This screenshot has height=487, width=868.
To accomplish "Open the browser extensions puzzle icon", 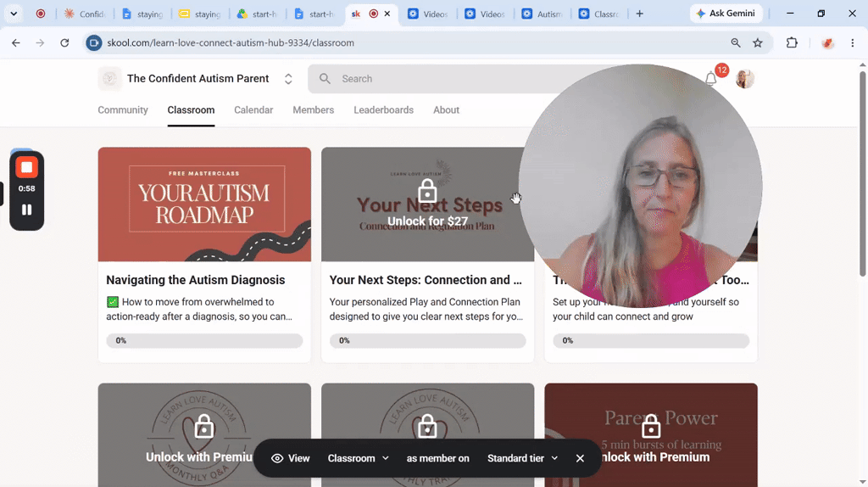I will (x=792, y=42).
